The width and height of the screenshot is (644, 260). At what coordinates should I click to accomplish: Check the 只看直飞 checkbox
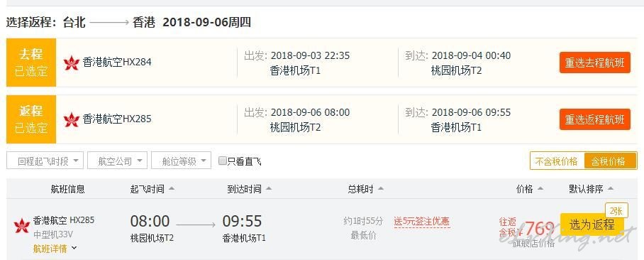coord(222,161)
